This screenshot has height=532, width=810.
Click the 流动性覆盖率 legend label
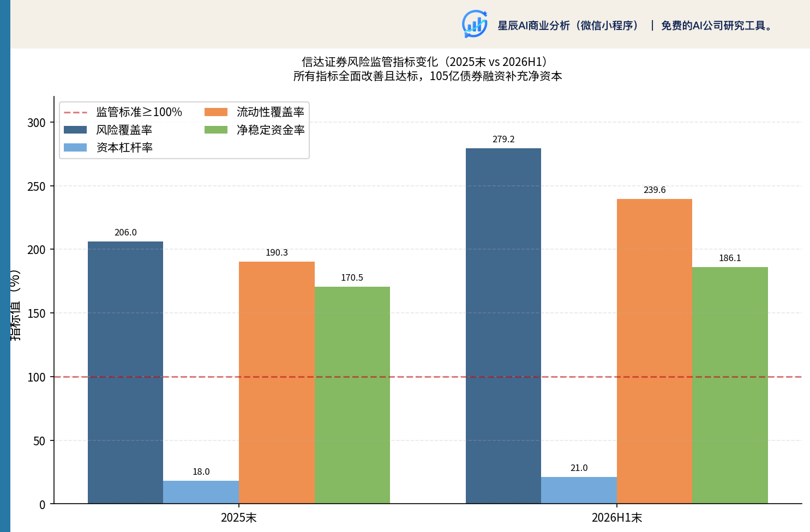(271, 112)
